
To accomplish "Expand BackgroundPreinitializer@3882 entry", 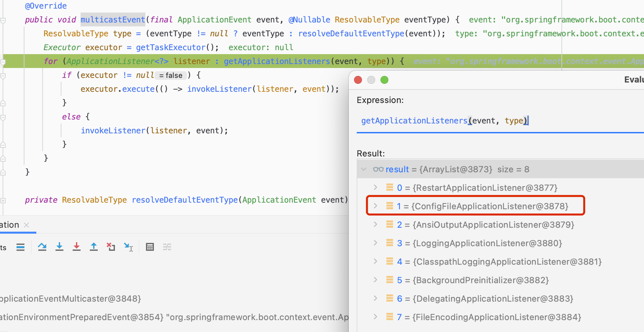I will tap(376, 280).
